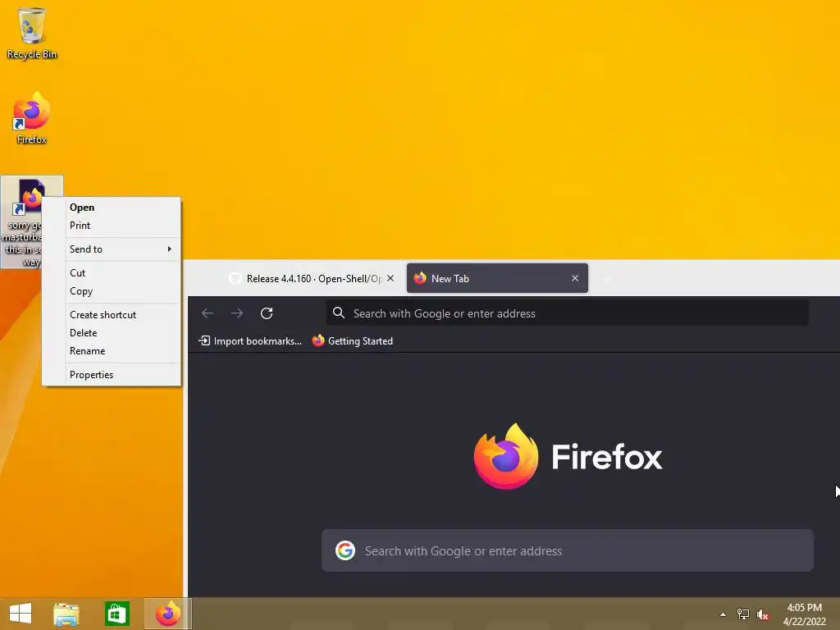This screenshot has width=840, height=630.
Task: Expand the Send to submenu
Action: click(x=112, y=249)
